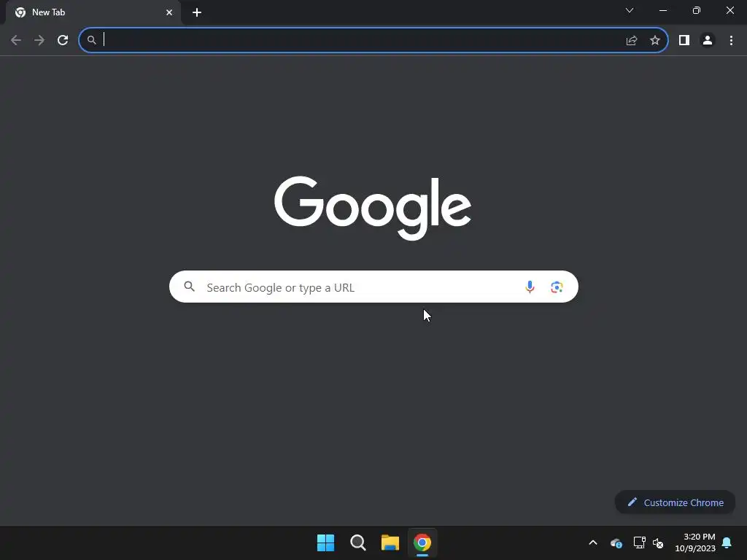This screenshot has height=560, width=747.
Task: Open Windows taskbar search
Action: 357,542
